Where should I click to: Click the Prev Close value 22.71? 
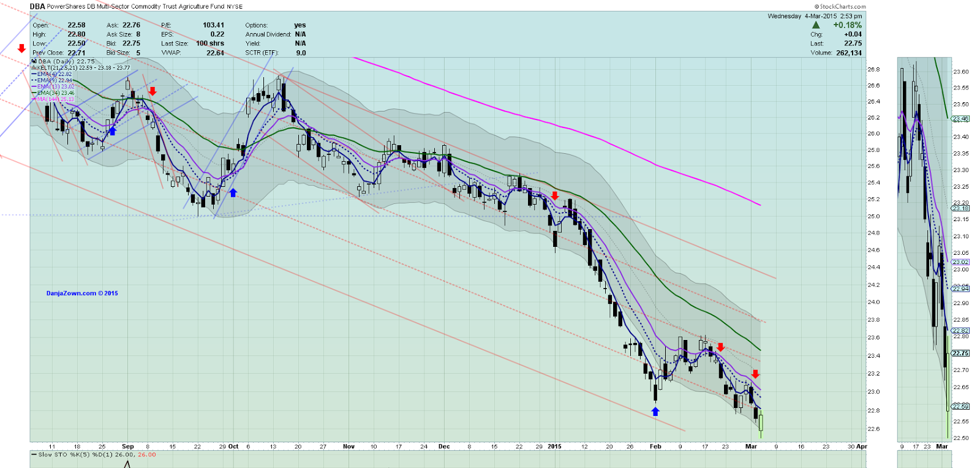click(x=77, y=53)
